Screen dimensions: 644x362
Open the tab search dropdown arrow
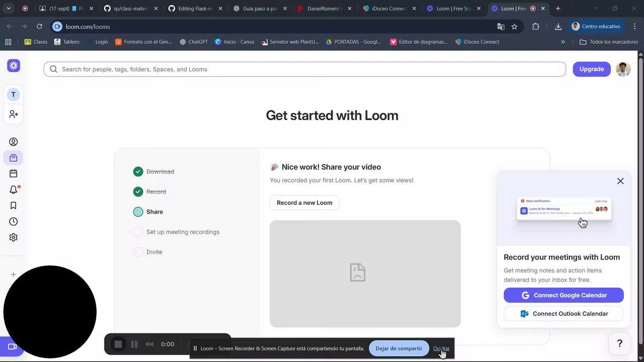pos(9,9)
